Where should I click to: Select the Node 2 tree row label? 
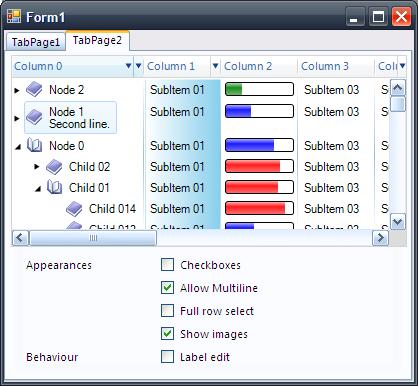(66, 90)
